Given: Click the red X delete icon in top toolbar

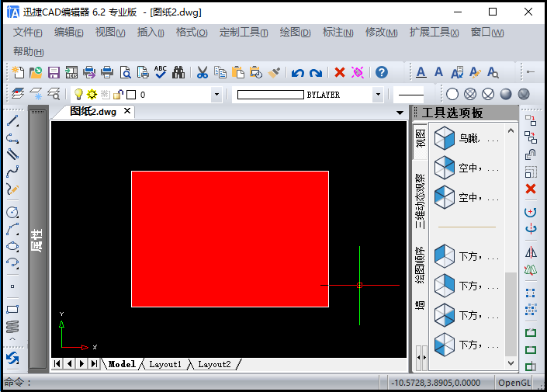Looking at the screenshot, I should point(339,72).
